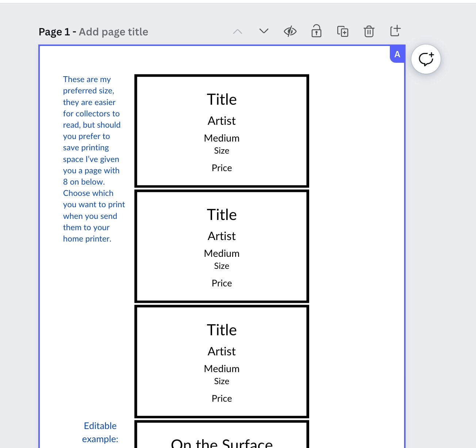The width and height of the screenshot is (476, 448).
Task: Click the grayed-out move page up chevron
Action: (x=238, y=31)
